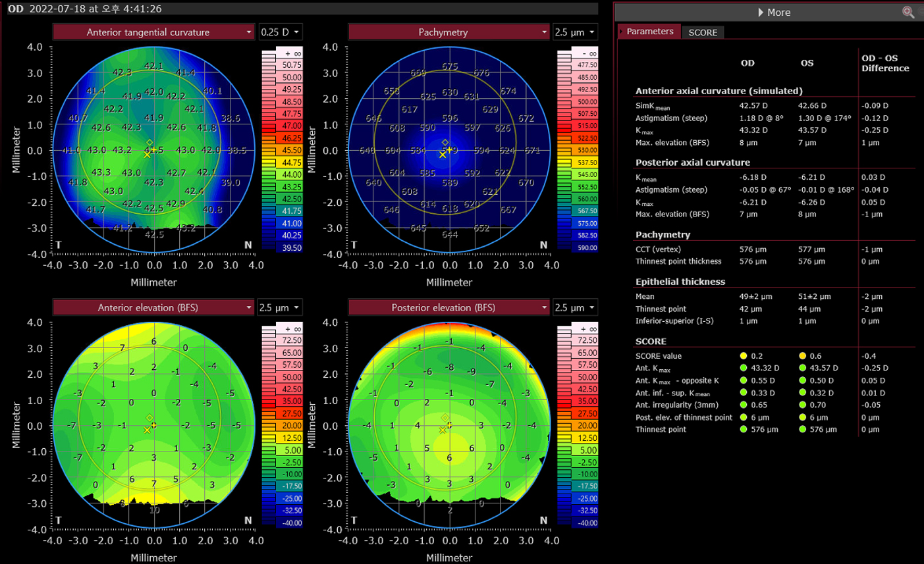
Task: Click the SimK mean row label
Action: tap(653, 106)
